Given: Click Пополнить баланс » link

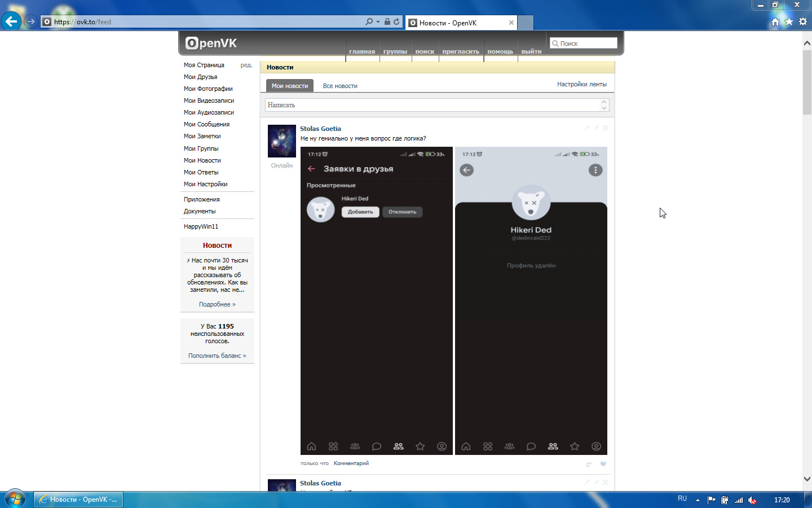Looking at the screenshot, I should tap(217, 356).
